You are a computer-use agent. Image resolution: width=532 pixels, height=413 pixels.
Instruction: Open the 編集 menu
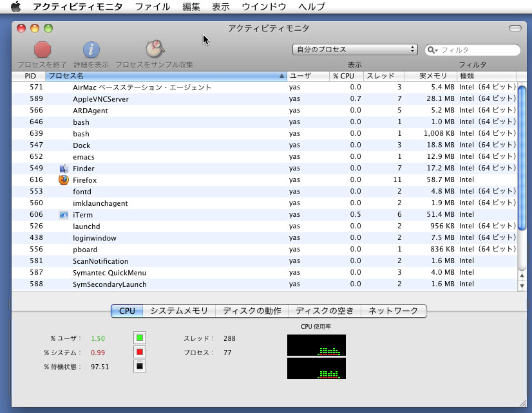191,6
